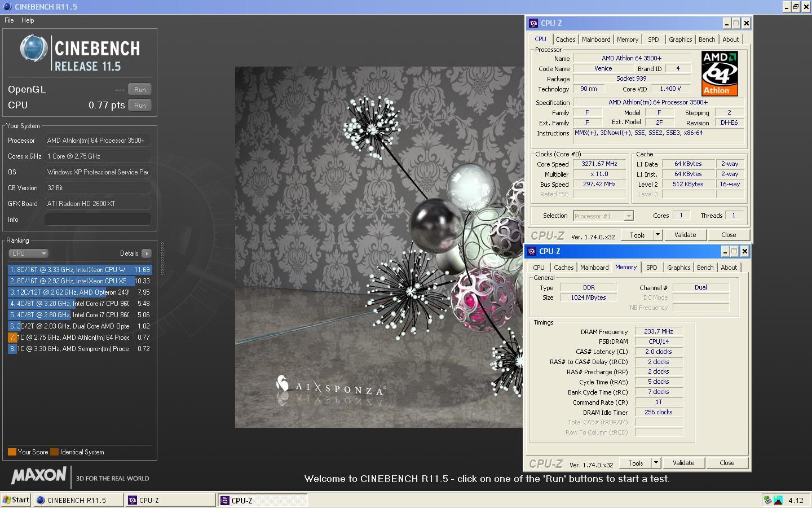
Task: Click Tools button in upper CPU-Z
Action: (x=638, y=235)
